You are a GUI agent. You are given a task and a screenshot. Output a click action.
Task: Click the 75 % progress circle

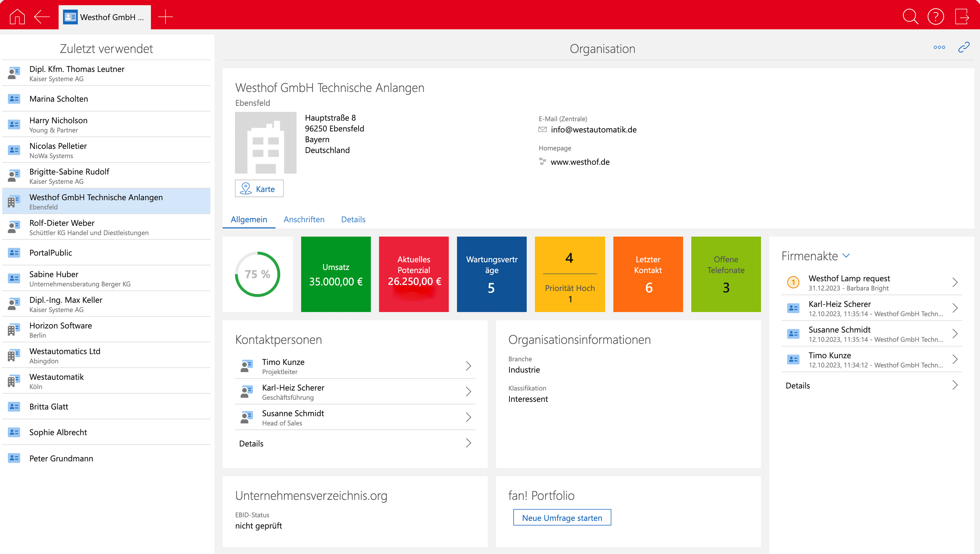point(258,274)
